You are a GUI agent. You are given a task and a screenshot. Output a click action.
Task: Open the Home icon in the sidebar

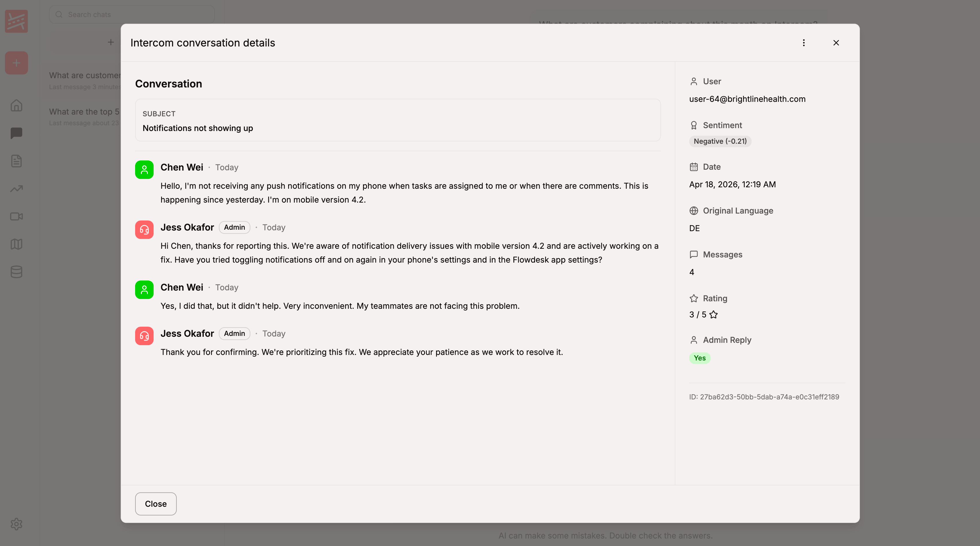[x=16, y=105]
